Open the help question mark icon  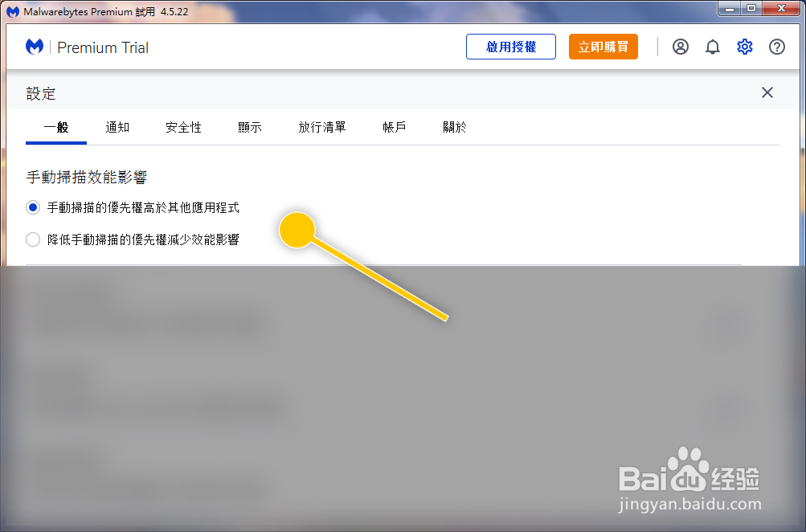tap(777, 47)
